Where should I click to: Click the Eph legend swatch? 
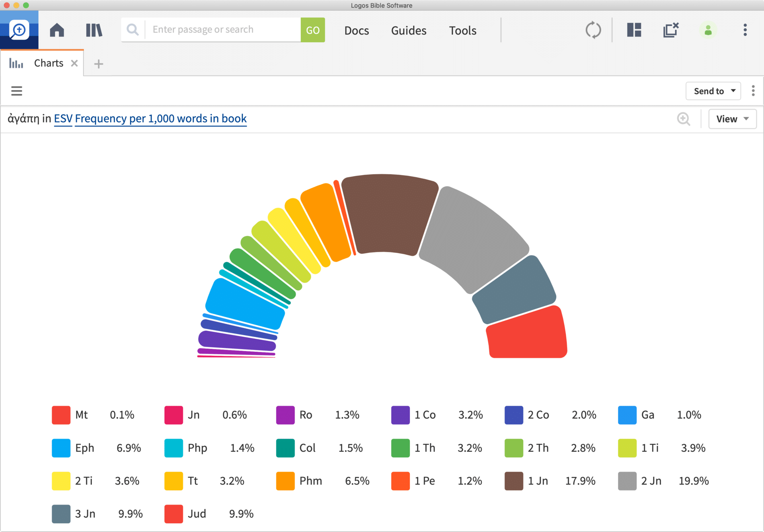point(61,448)
